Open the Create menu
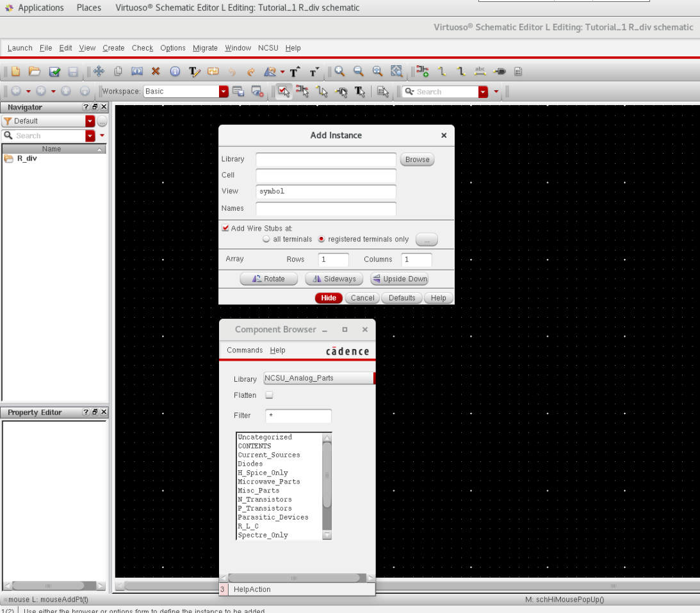700x613 pixels. pyautogui.click(x=113, y=48)
